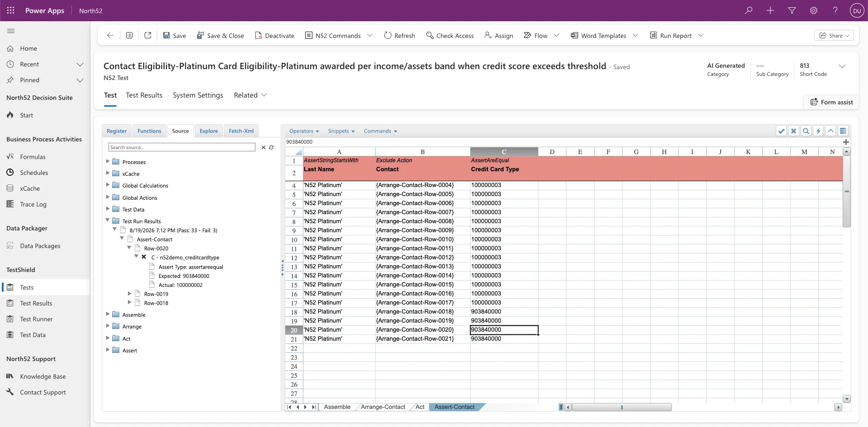Select cell with 'N52 Platinum' in row 4
Screen dimensions: 868x427
pyautogui.click(x=339, y=185)
